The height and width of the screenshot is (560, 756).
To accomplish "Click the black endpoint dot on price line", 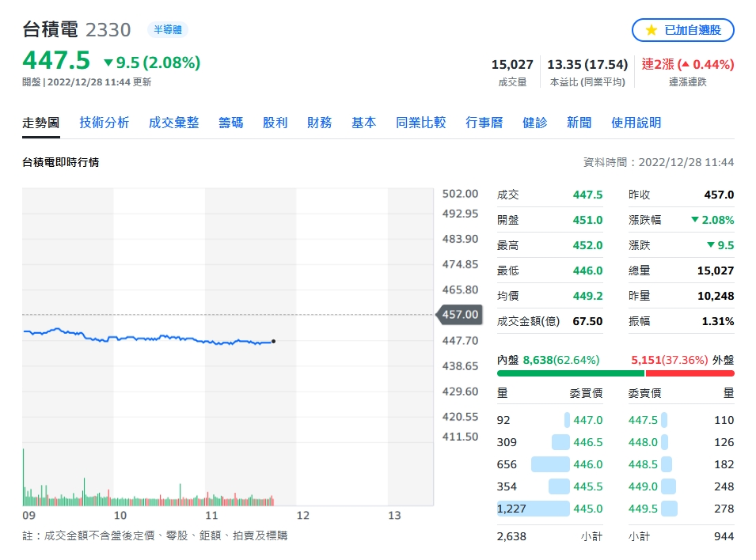I will (273, 341).
